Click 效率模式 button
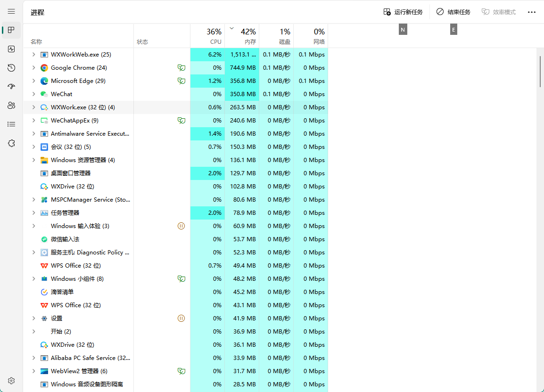Screen dimensions: 544x392 [x=499, y=12]
